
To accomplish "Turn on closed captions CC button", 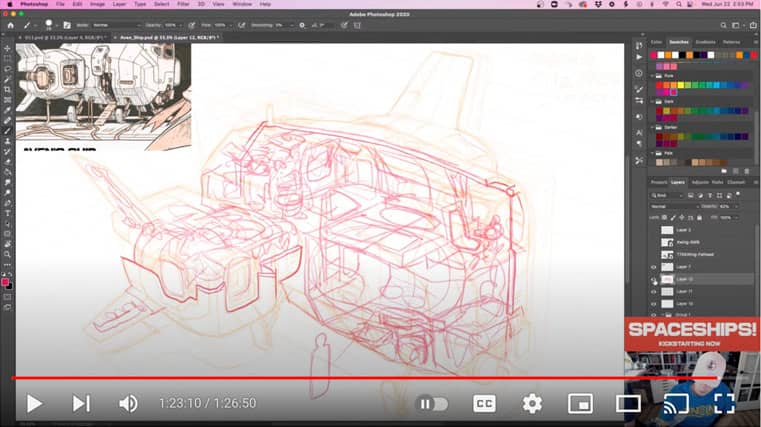I will (x=484, y=404).
